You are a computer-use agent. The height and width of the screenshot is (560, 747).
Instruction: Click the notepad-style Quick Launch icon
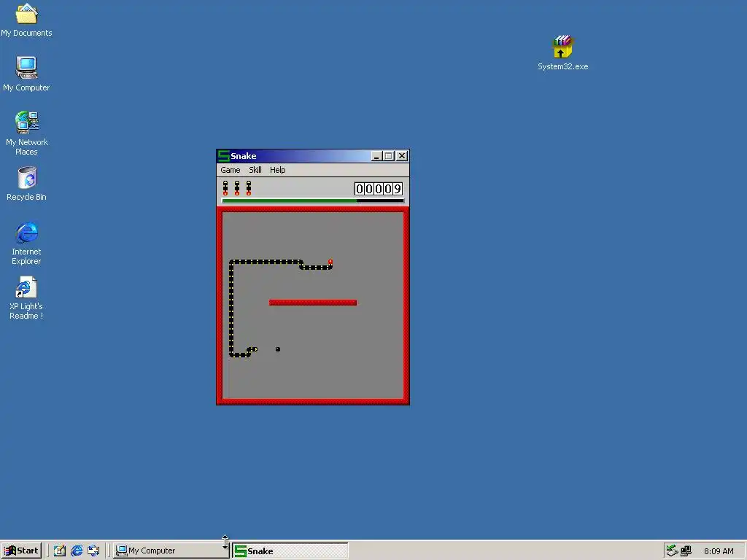[60, 551]
